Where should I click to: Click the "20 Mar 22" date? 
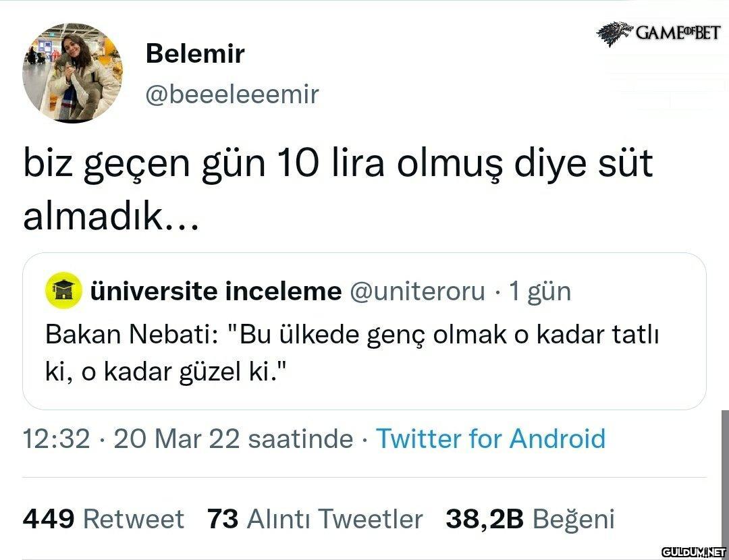click(177, 439)
